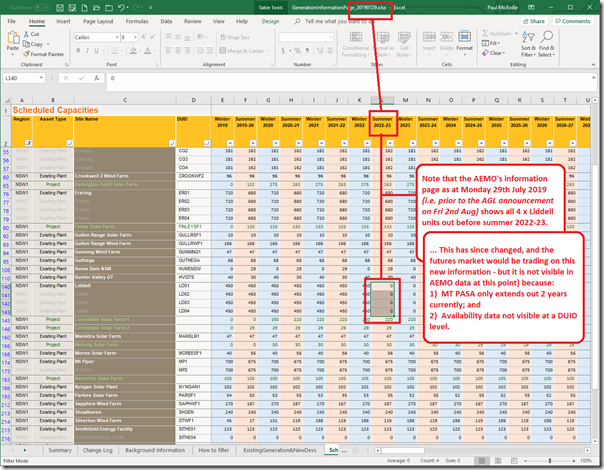Image resolution: width=604 pixels, height=470 pixels.
Task: Click the Open folder icon in title bar
Action: (x=96, y=7)
